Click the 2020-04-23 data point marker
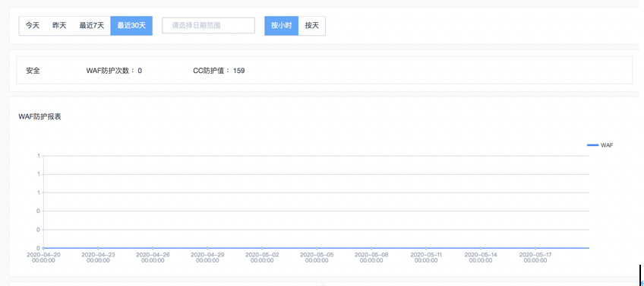644x286 pixels. pos(98,248)
